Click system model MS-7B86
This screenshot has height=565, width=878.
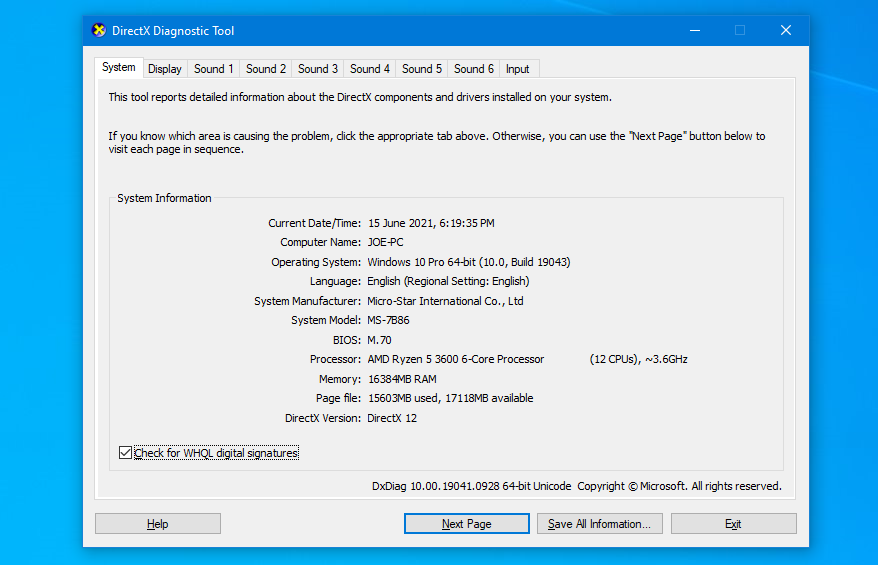click(x=388, y=320)
